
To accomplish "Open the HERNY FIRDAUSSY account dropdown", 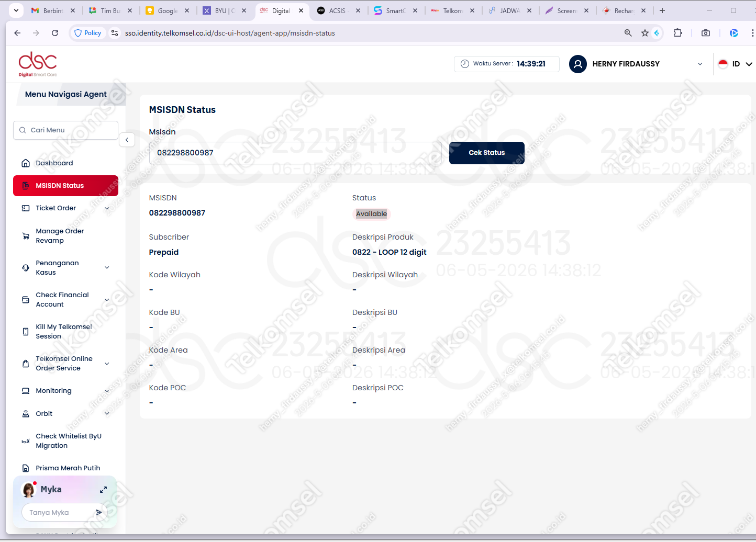I will click(700, 64).
